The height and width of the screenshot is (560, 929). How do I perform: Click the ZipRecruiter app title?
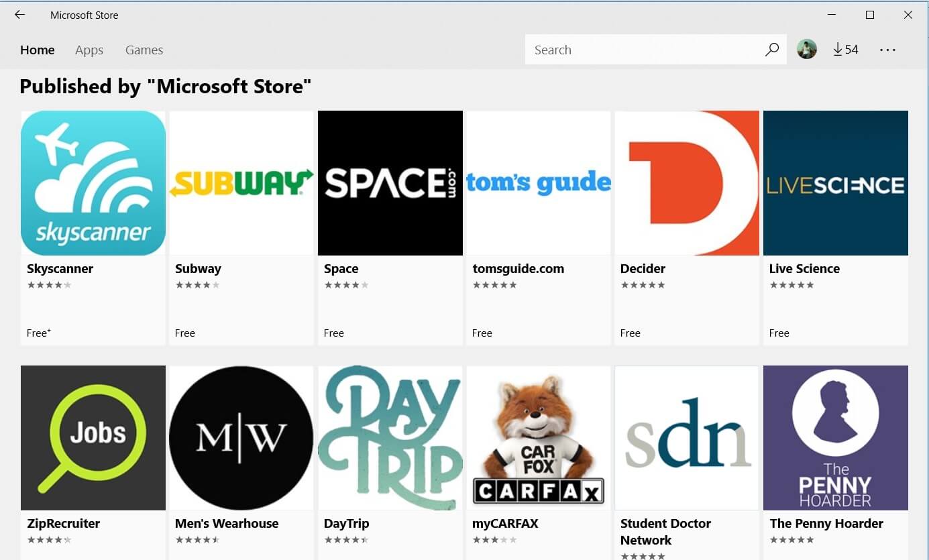(x=63, y=523)
